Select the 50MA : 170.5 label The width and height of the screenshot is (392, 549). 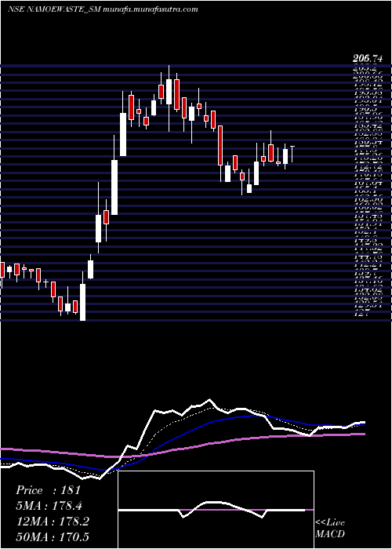[53, 537]
